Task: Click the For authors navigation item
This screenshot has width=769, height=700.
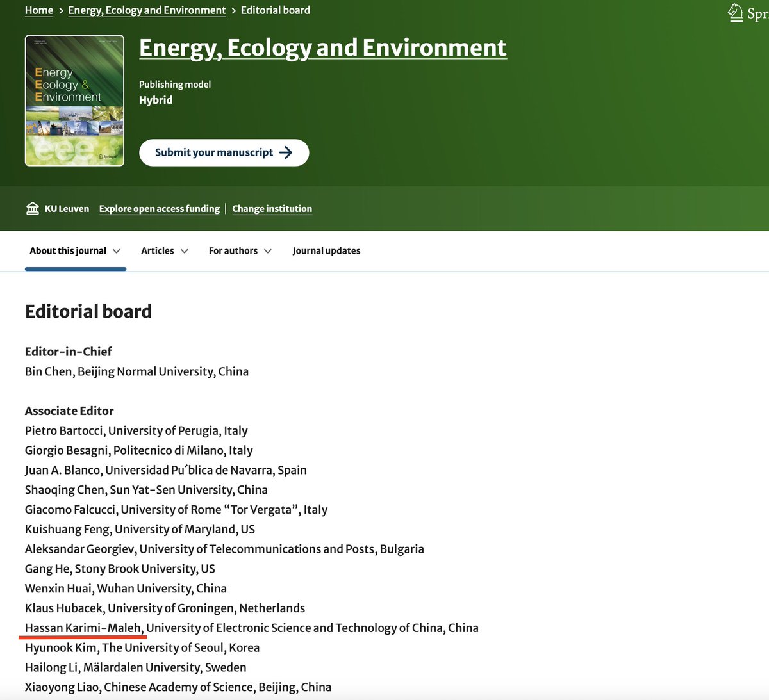Action: [233, 250]
